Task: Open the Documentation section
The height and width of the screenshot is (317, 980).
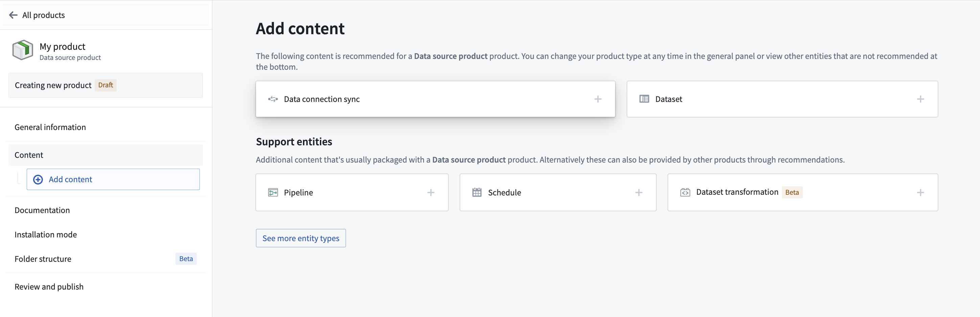Action: point(106,210)
